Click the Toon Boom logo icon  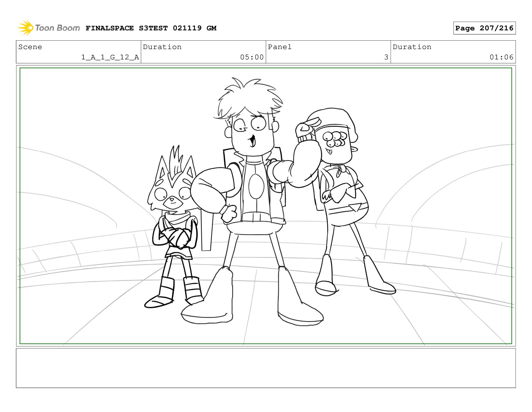tap(25, 28)
